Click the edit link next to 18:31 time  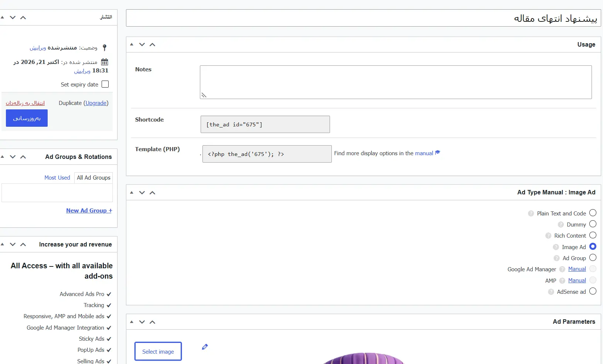click(82, 71)
